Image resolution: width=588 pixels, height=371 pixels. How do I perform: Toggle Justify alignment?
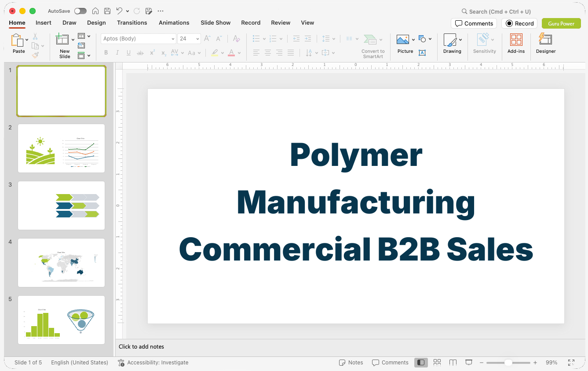point(291,53)
